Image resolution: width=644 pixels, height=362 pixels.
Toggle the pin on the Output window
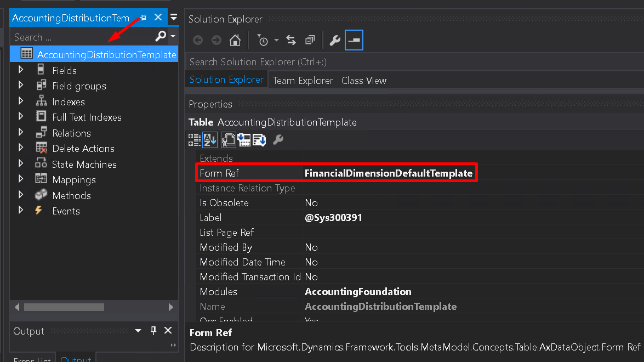pyautogui.click(x=153, y=331)
